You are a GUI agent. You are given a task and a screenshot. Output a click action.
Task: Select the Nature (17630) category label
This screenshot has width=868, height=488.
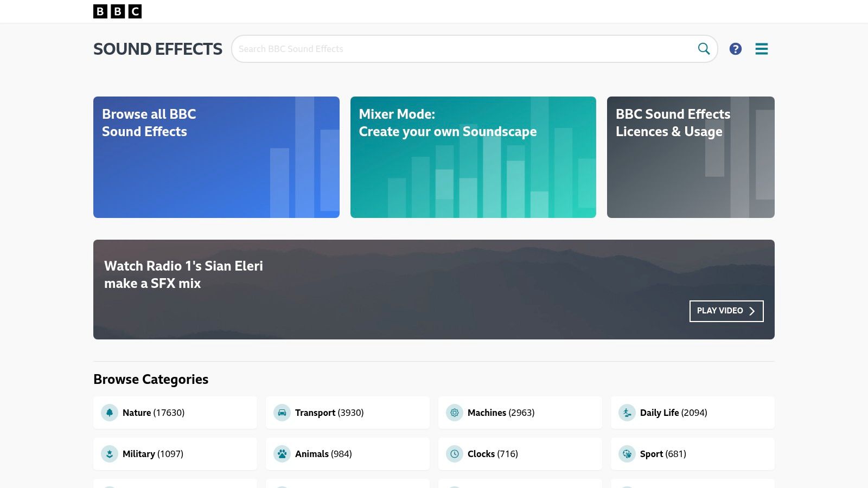click(x=154, y=413)
